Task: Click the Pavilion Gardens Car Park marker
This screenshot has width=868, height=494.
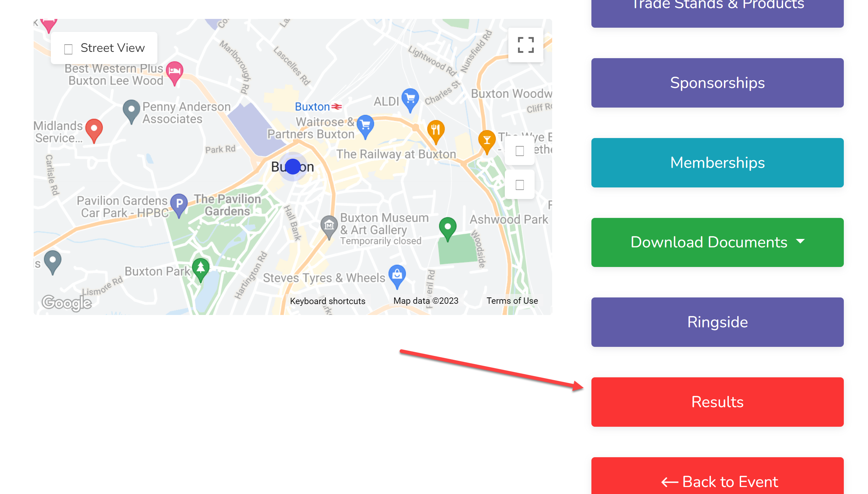Action: coord(179,206)
